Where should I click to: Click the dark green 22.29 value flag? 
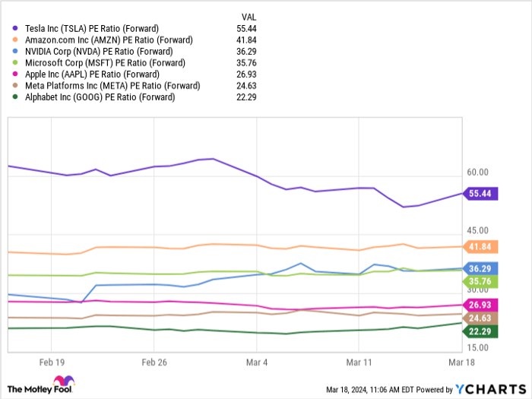tap(480, 331)
